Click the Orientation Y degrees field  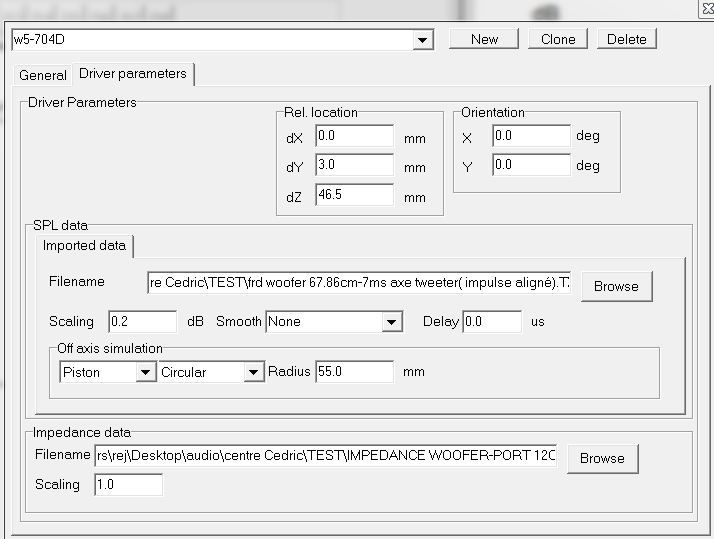531,165
